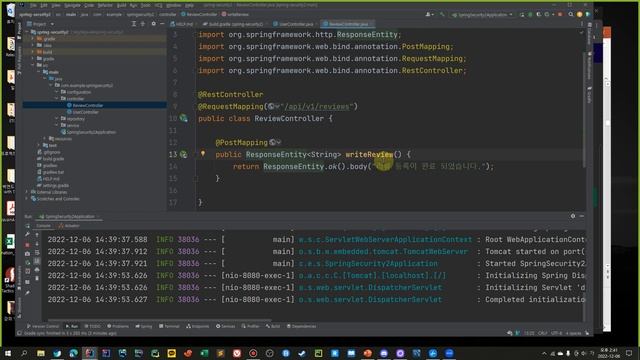Click the taskbar clock and date
640x360 pixels.
pos(608,353)
